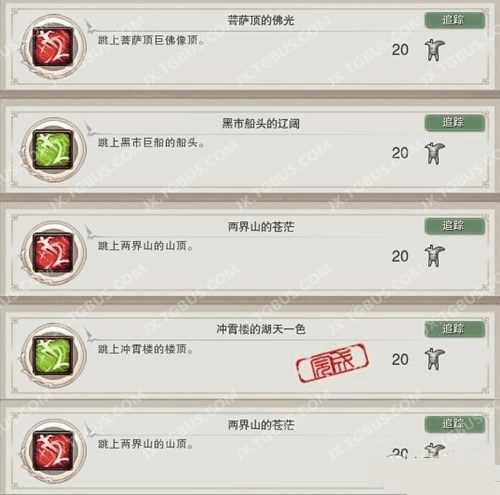The width and height of the screenshot is (500, 495).
Task: Hit 追踪 for 黑市船头的辽阔
Action: tap(455, 123)
